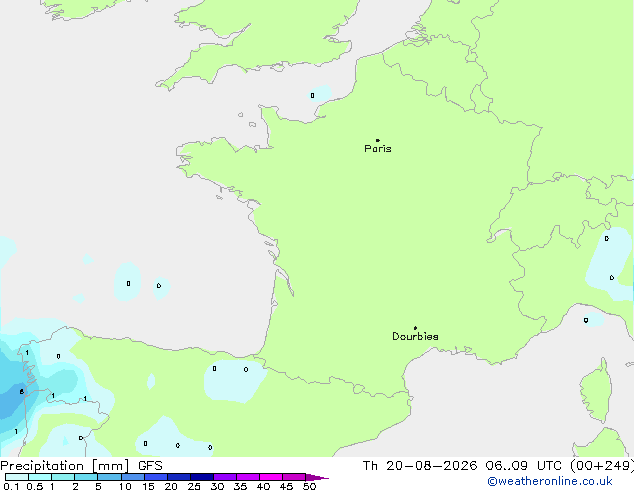The image size is (634, 490).
Task: Click the '35' legend scale value
Action: 240,486
